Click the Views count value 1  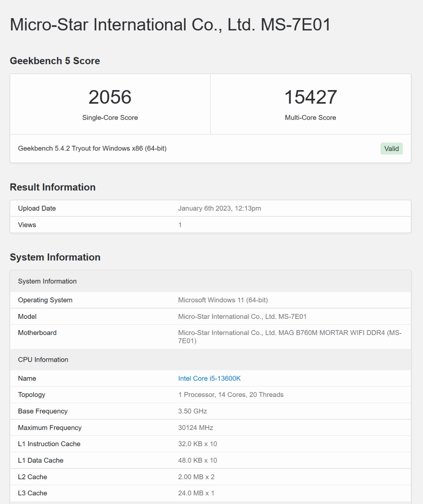pos(180,225)
